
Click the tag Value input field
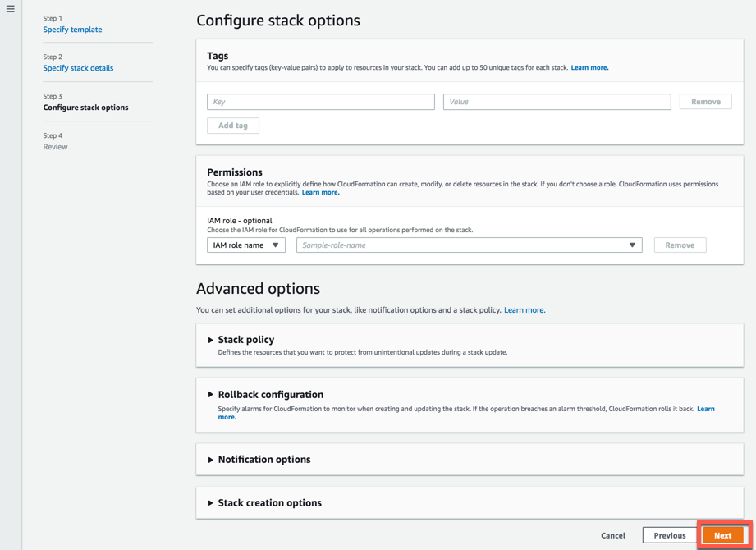pyautogui.click(x=557, y=102)
